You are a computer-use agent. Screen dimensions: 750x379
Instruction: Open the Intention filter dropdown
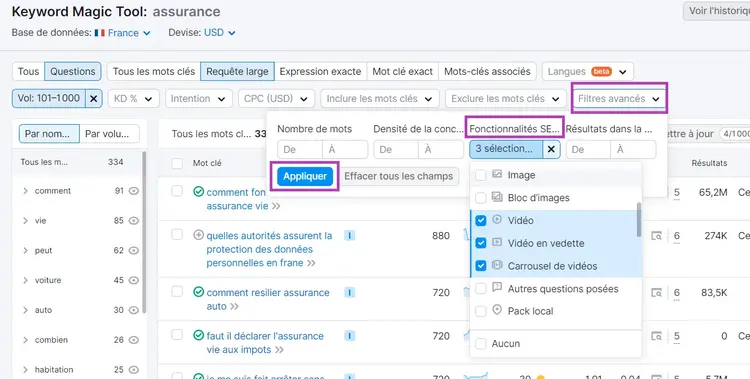click(x=199, y=99)
